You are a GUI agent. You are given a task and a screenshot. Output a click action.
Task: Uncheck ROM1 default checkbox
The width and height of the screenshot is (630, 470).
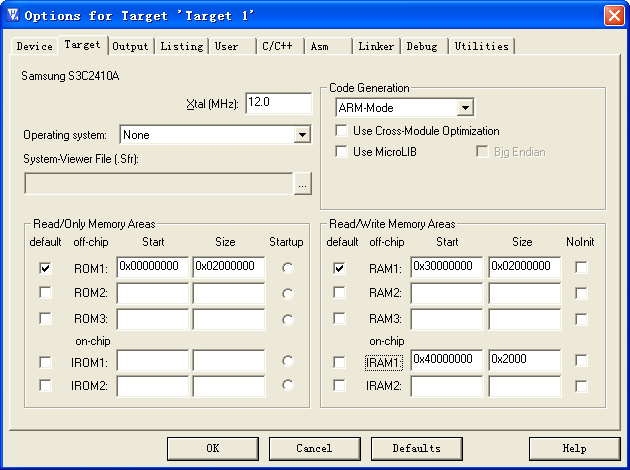pyautogui.click(x=45, y=268)
